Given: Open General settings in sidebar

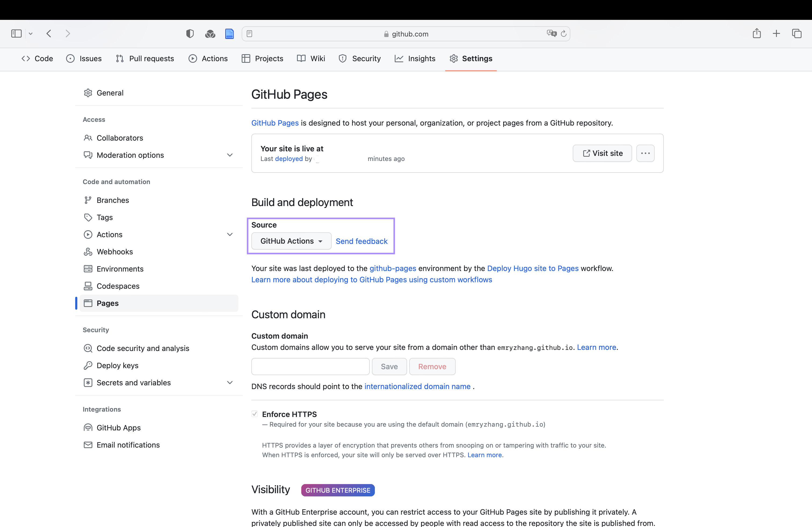Looking at the screenshot, I should pyautogui.click(x=159, y=93).
